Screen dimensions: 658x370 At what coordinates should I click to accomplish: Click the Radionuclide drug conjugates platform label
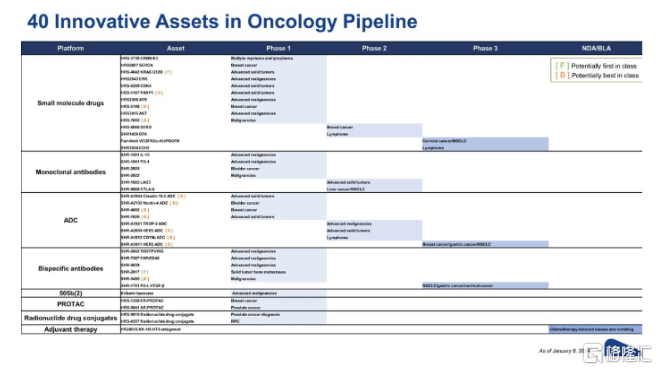click(70, 318)
